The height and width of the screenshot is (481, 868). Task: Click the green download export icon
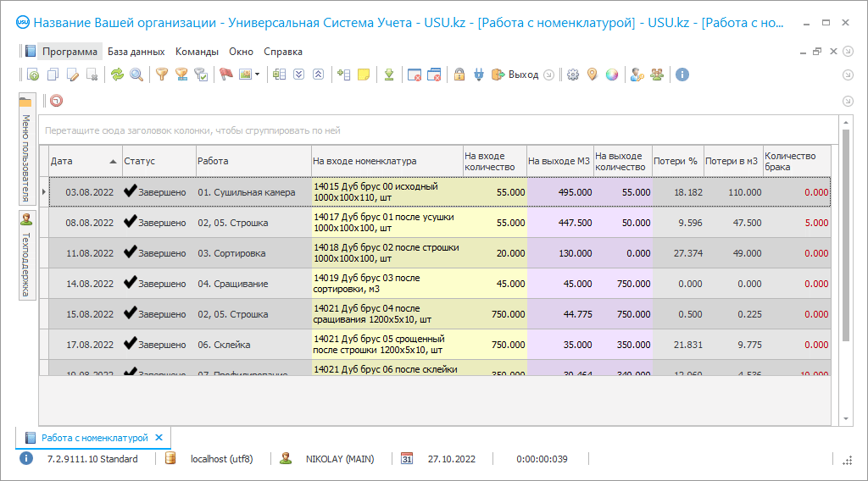click(x=389, y=75)
